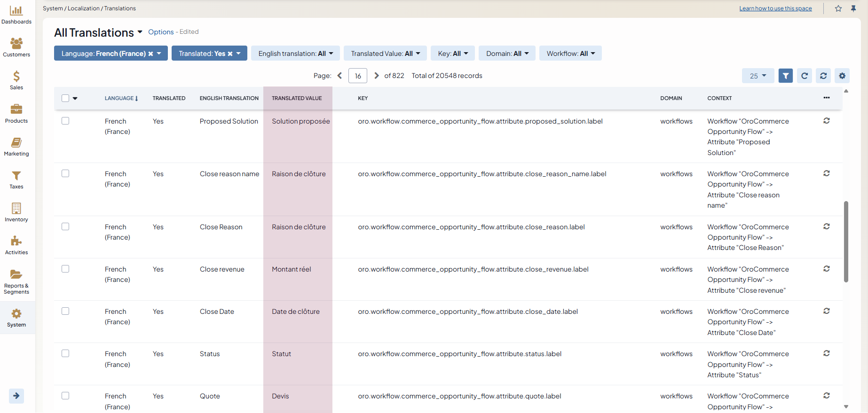Viewport: 868px width, 413px height.
Task: Expand sidebar with the arrow button
Action: [x=16, y=396]
